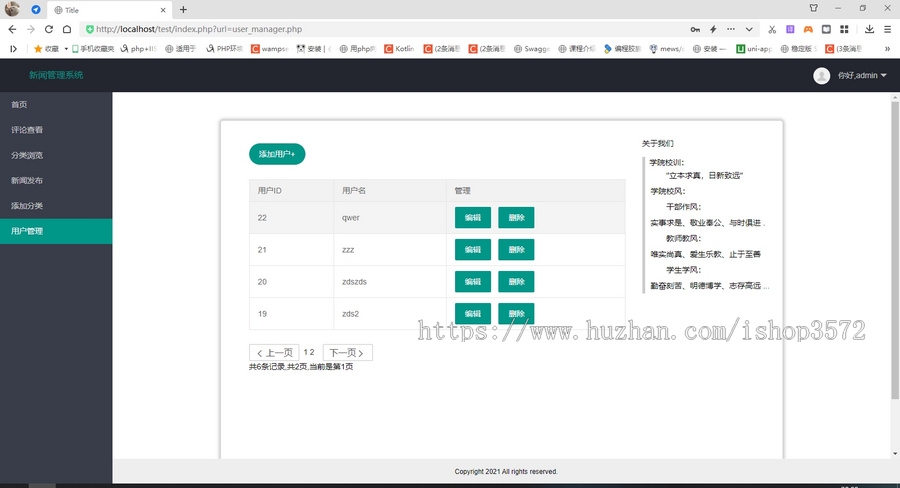Open 添加分类 in the sidebar

pyautogui.click(x=56, y=206)
